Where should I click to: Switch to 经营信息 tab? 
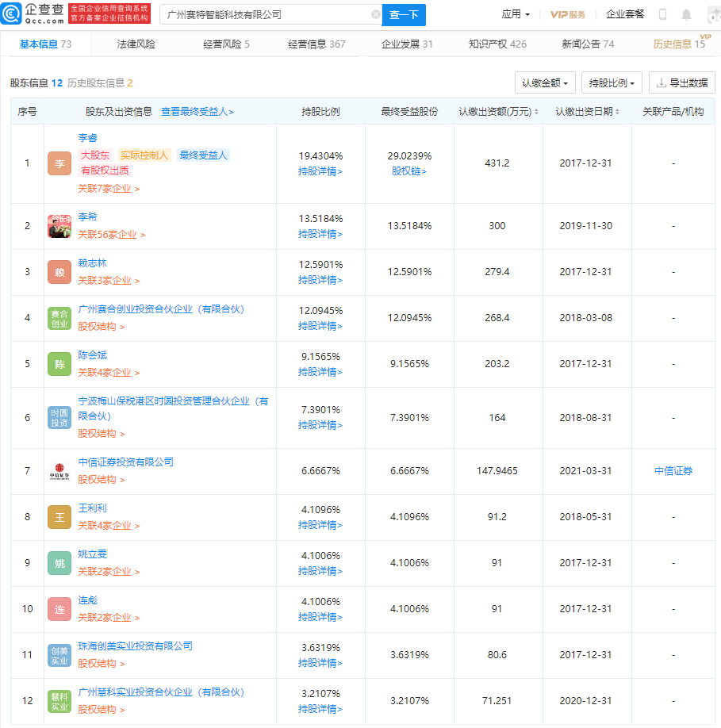[316, 44]
